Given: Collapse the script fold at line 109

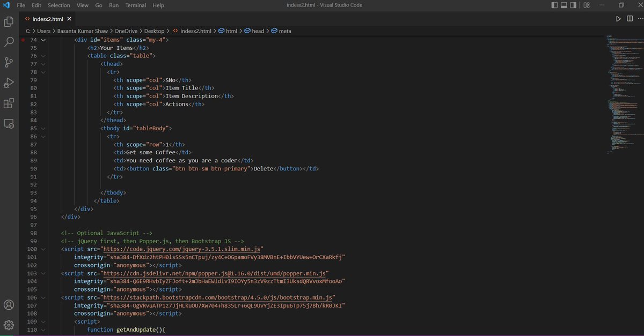Looking at the screenshot, I should tap(43, 322).
